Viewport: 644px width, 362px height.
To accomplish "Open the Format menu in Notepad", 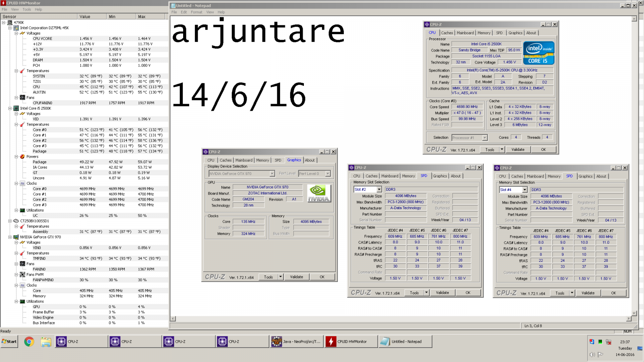I will 196,12.
